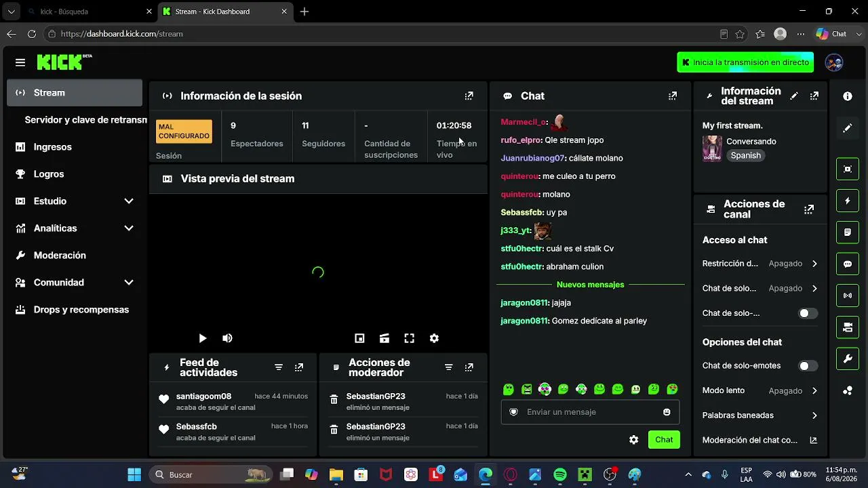Mute the stream preview volume

tap(227, 338)
